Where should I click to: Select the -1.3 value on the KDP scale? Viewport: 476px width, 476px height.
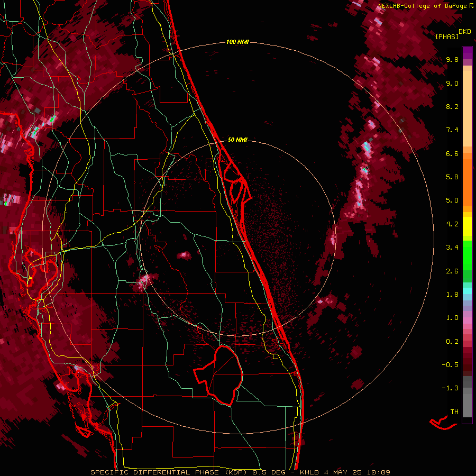(450, 388)
